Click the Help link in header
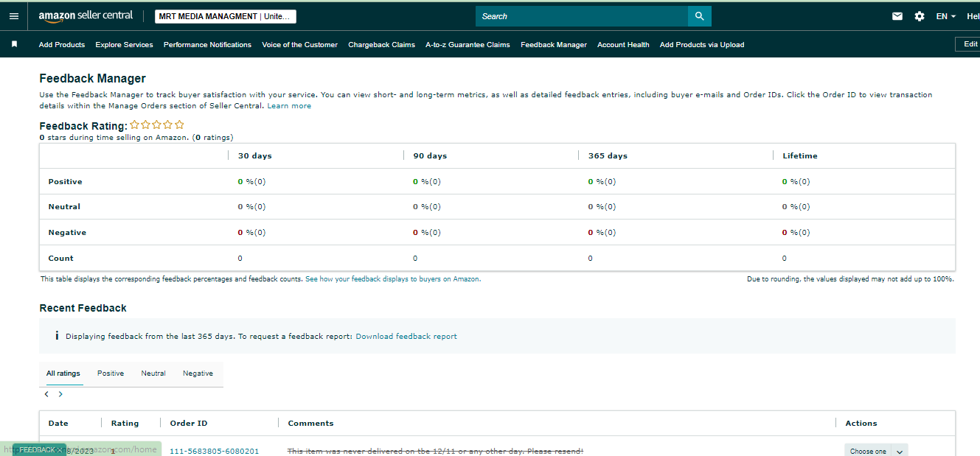Screen dimensions: 980x456 click(x=973, y=16)
